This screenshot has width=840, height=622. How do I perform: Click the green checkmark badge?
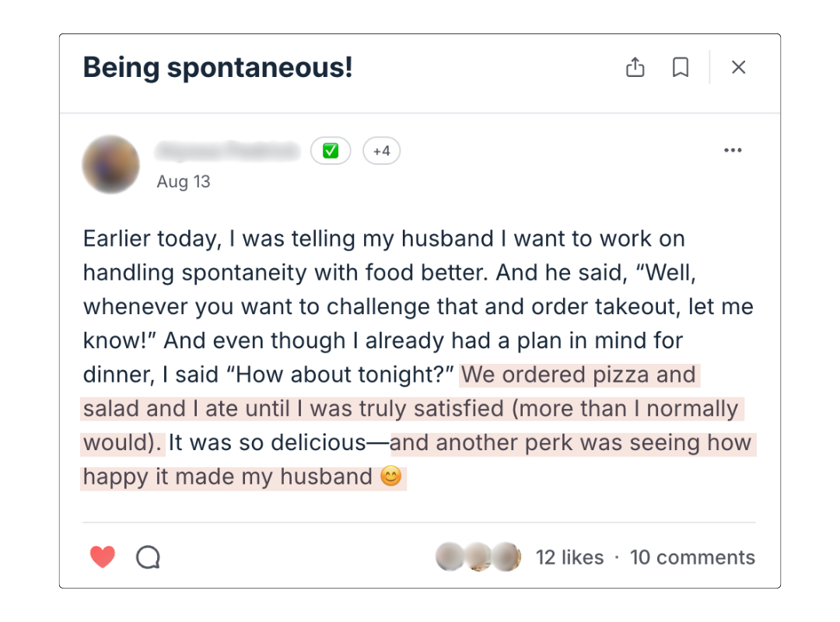point(331,151)
